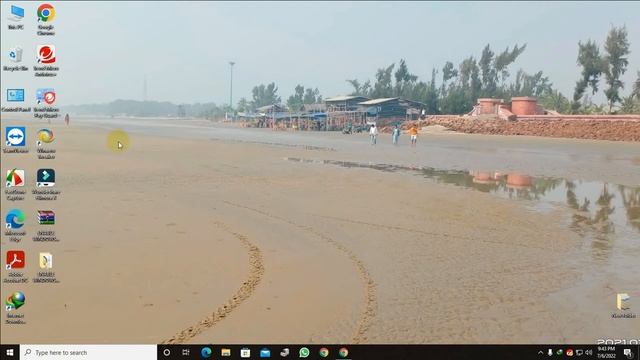Image resolution: width=640 pixels, height=360 pixels.
Task: Launch Trend Micro Pay Guard shortcut
Action: pyautogui.click(x=46, y=103)
